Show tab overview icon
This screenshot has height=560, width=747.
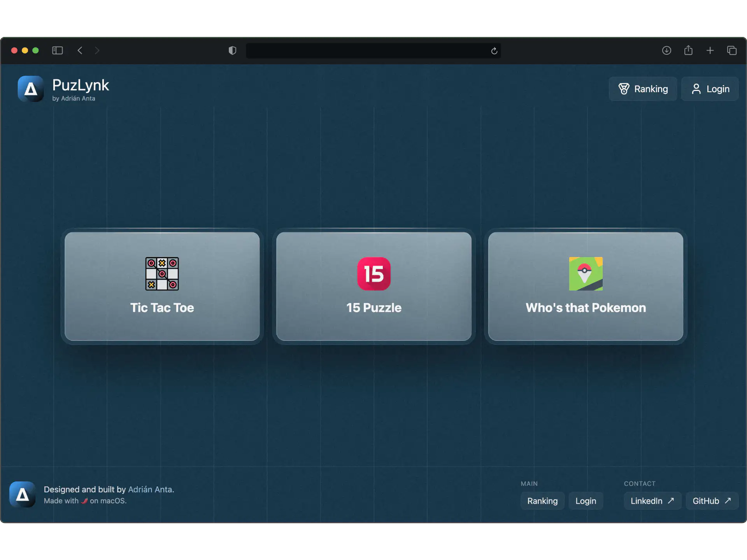(732, 51)
